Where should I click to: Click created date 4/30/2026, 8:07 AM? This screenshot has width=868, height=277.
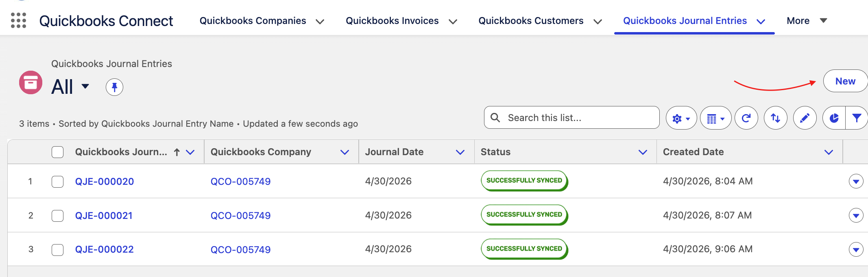(x=707, y=215)
